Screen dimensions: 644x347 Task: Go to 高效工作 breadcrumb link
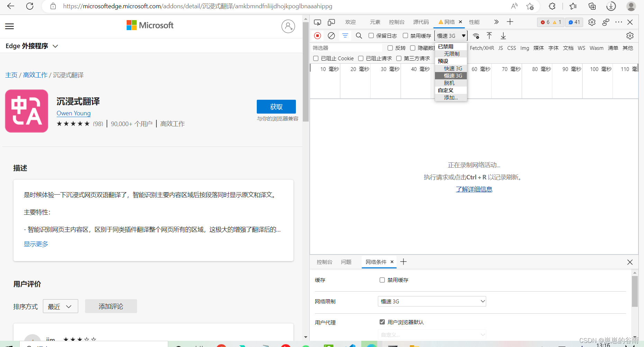click(35, 75)
